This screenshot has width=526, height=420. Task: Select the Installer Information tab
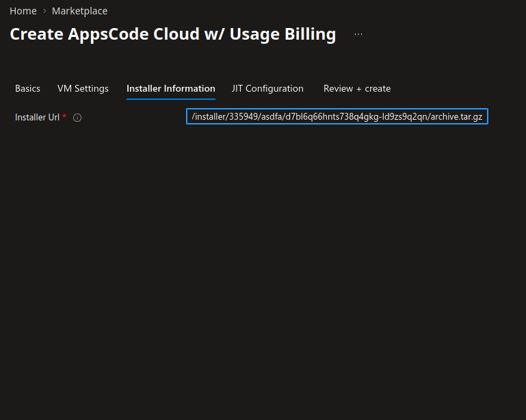[170, 88]
